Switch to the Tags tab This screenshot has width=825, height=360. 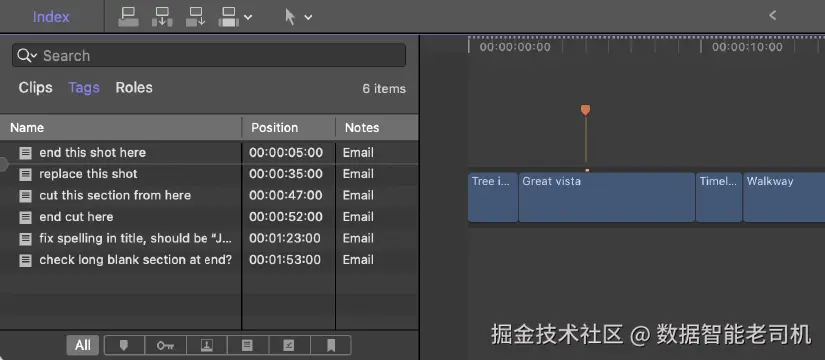pyautogui.click(x=84, y=87)
